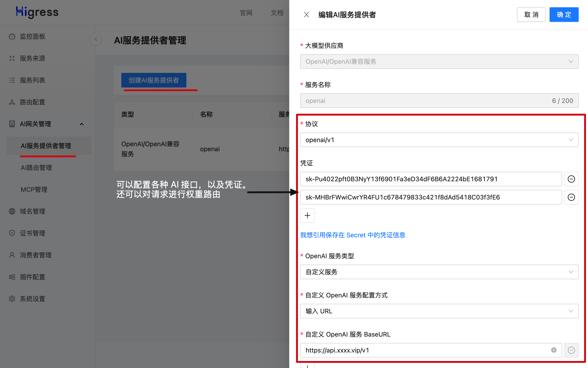The image size is (588, 368).
Task: Click the 系统设置 gear icon
Action: click(12, 299)
